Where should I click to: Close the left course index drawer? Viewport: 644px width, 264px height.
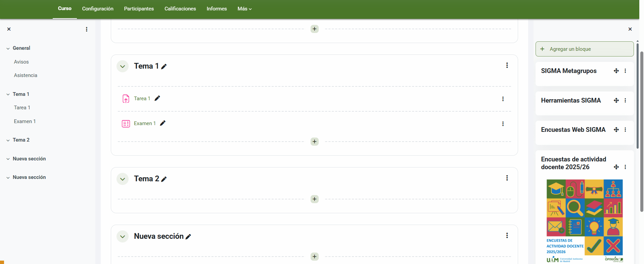click(9, 29)
